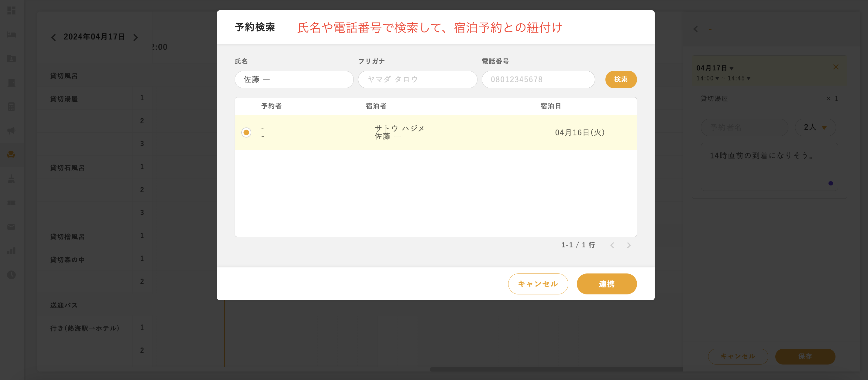
Task: Open the 2人 guest count dropdown
Action: (815, 127)
